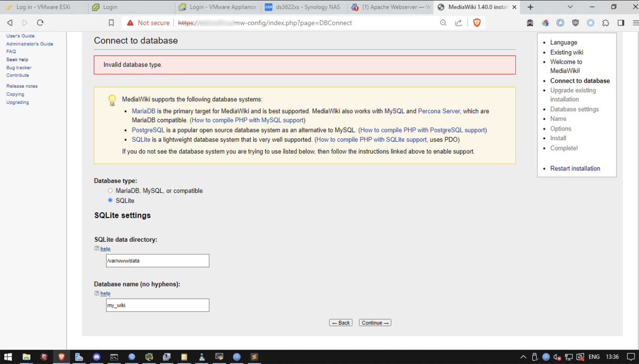
Task: Open the Extensions puzzle-piece menu
Action: [x=606, y=23]
